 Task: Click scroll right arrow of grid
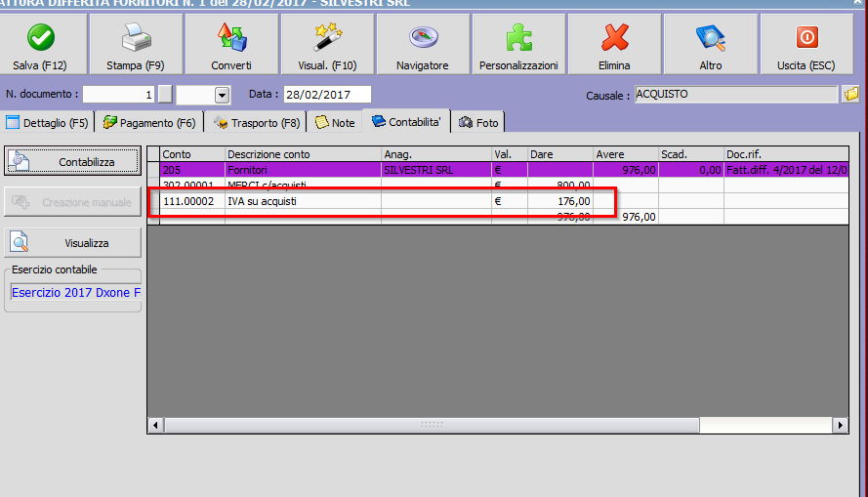point(841,425)
